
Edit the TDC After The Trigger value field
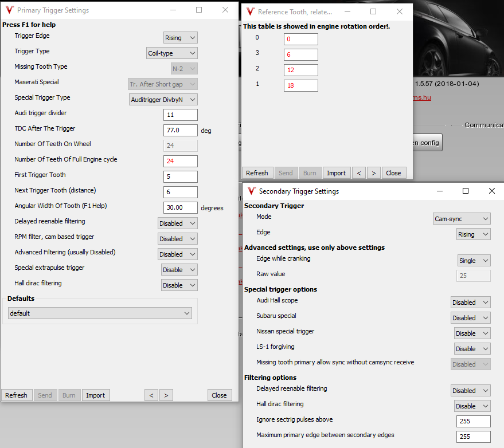point(181,130)
